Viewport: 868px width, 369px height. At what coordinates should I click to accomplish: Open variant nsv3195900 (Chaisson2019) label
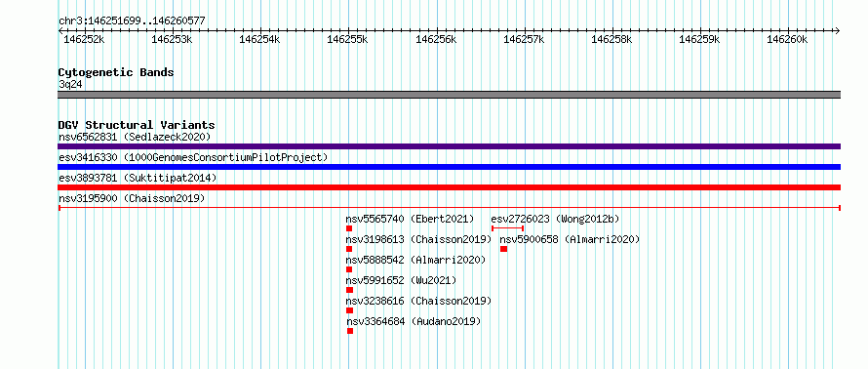click(132, 198)
